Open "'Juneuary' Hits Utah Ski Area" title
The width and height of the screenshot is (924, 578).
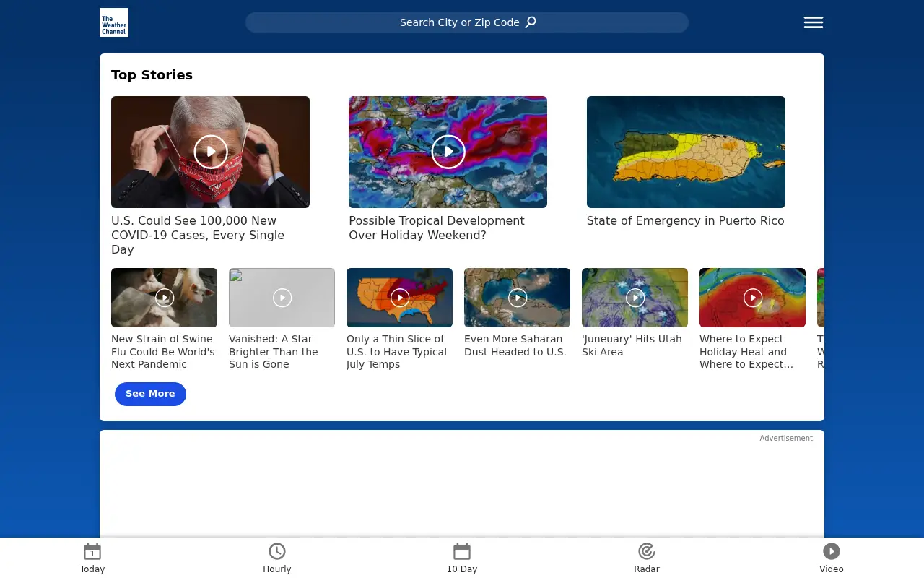tap(632, 345)
